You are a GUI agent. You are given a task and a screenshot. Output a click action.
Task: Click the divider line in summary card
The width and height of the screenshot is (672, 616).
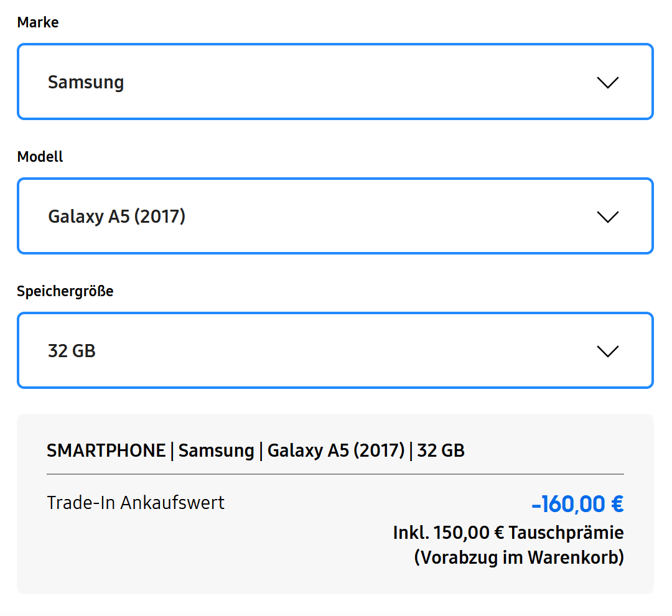335,474
